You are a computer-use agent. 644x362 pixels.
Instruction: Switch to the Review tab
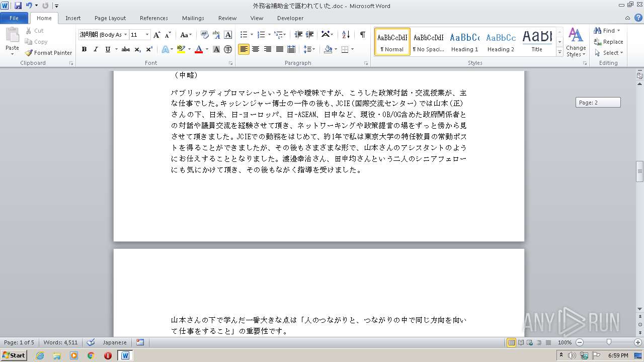[x=227, y=18]
